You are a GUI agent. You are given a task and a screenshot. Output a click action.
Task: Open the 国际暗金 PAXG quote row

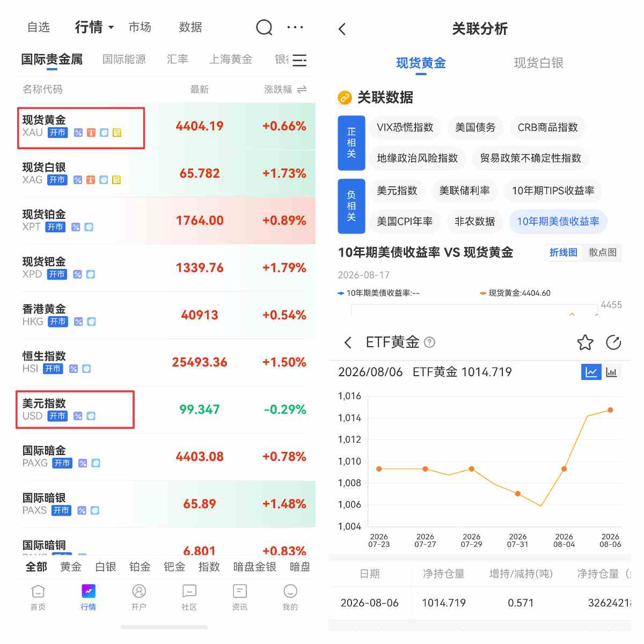click(165, 457)
